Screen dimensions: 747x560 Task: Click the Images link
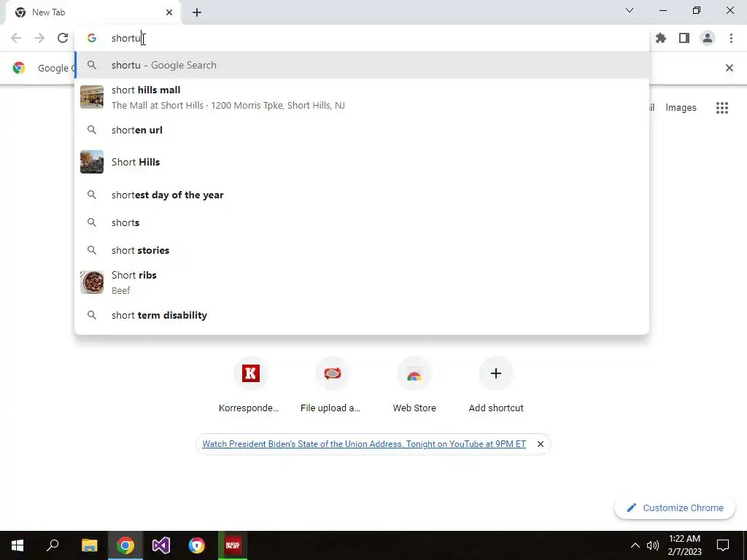click(681, 108)
